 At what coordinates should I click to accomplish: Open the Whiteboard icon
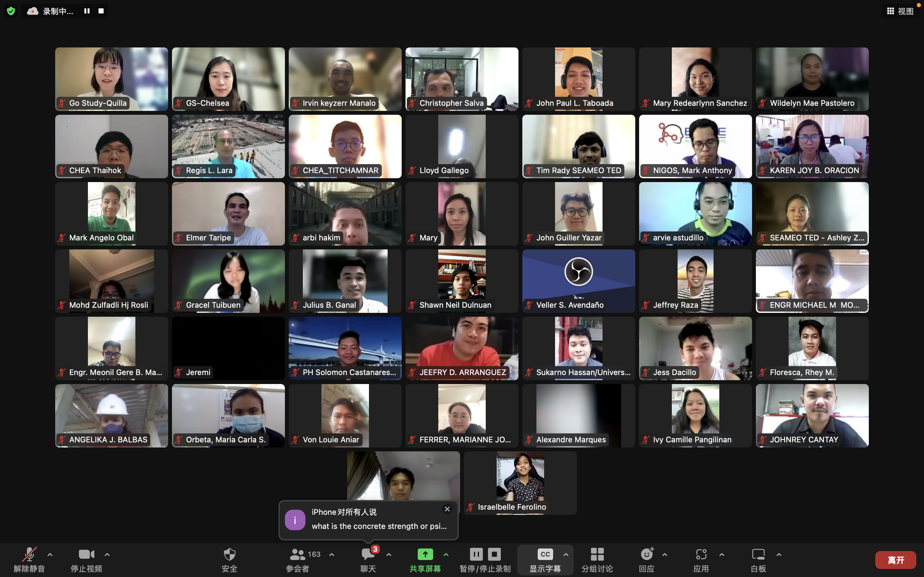pos(758,555)
